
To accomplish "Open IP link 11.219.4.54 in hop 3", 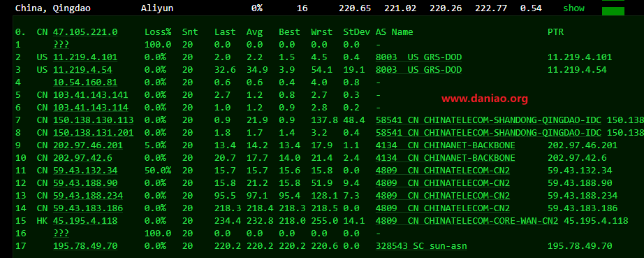I will (x=82, y=70).
